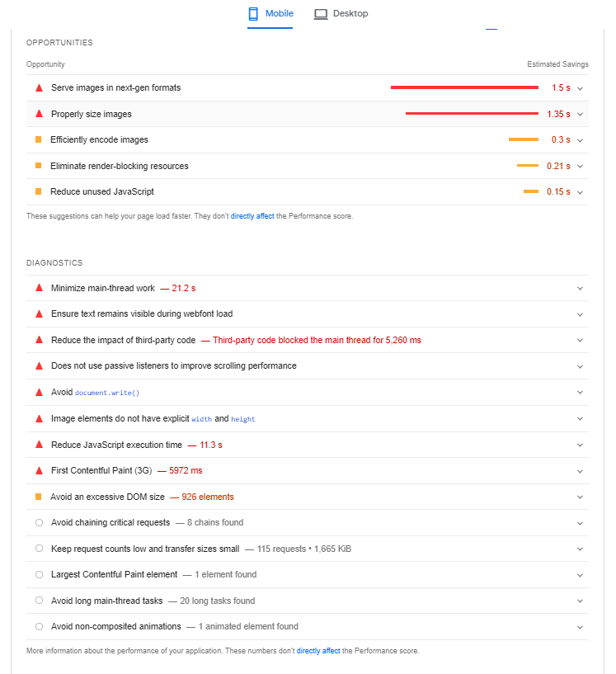Click the red triangle next to Avoid document.write()
Image resolution: width=616 pixels, height=674 pixels.
click(38, 392)
